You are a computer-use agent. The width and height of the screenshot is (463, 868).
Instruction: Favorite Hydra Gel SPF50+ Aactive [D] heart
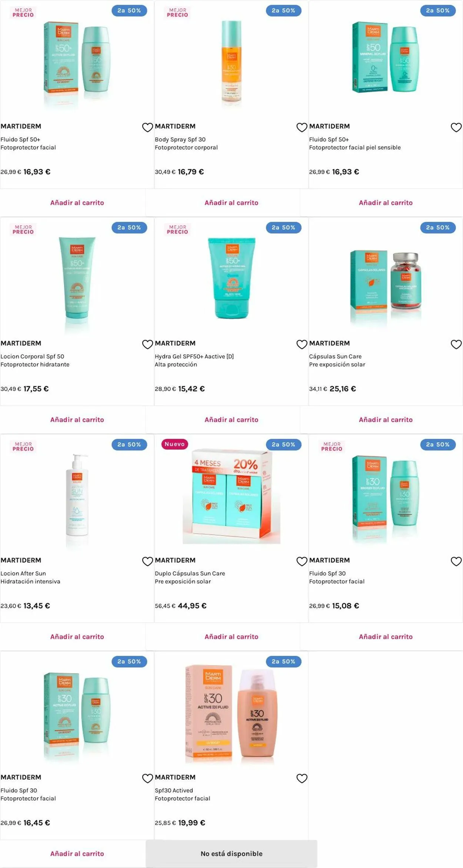(302, 344)
